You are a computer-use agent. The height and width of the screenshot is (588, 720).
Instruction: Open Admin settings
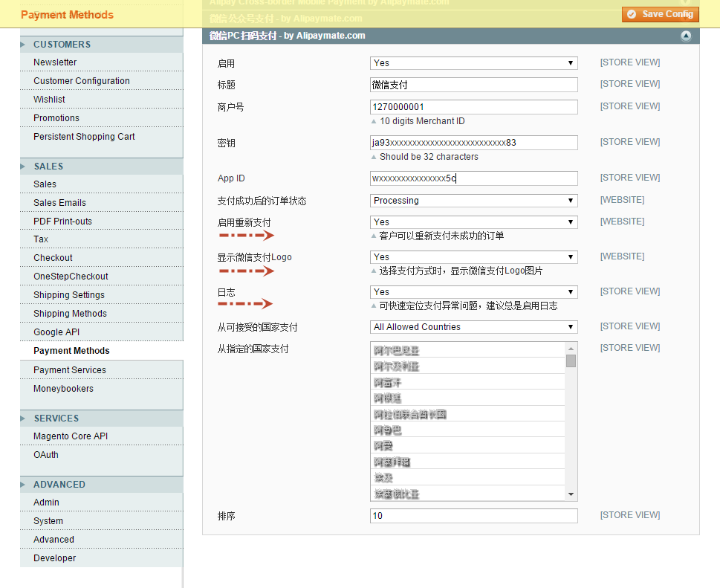point(46,502)
